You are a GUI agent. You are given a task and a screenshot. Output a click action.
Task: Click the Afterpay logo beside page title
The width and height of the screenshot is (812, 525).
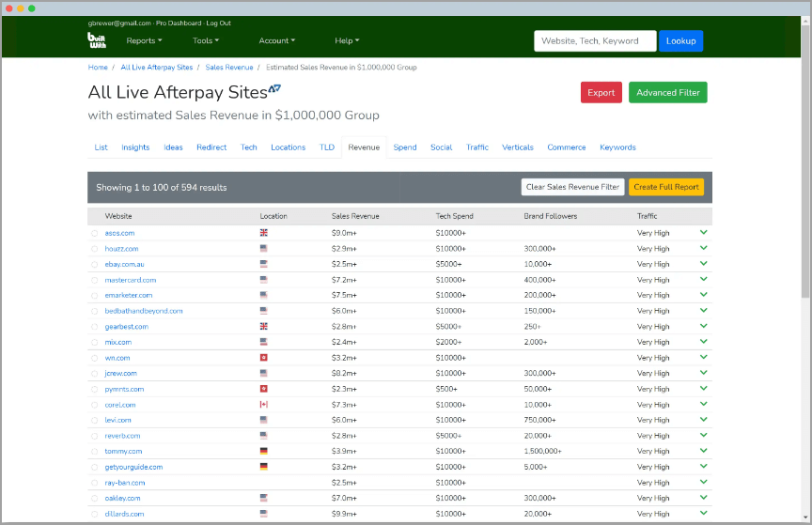click(274, 89)
